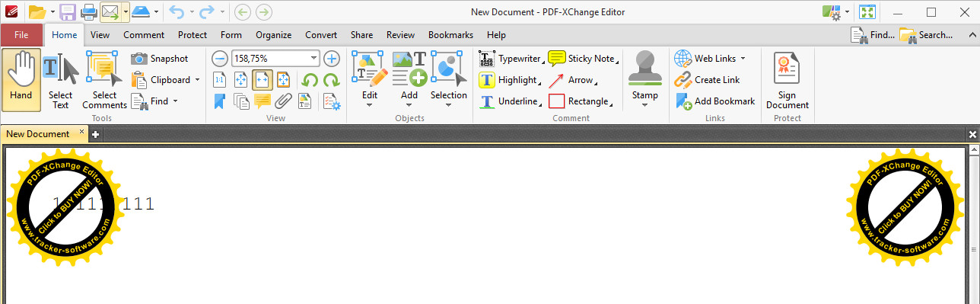Select the Underline tool
The image size is (980, 304).
[x=510, y=101]
